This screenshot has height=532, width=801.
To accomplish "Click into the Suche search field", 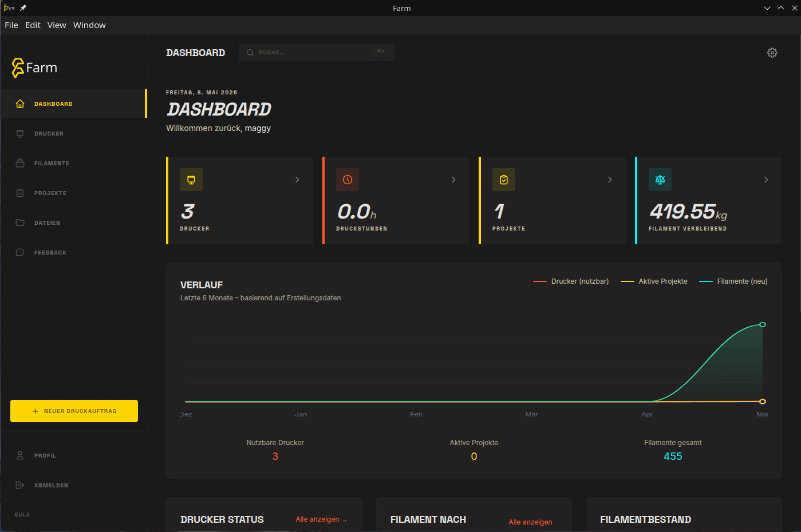I will point(317,53).
